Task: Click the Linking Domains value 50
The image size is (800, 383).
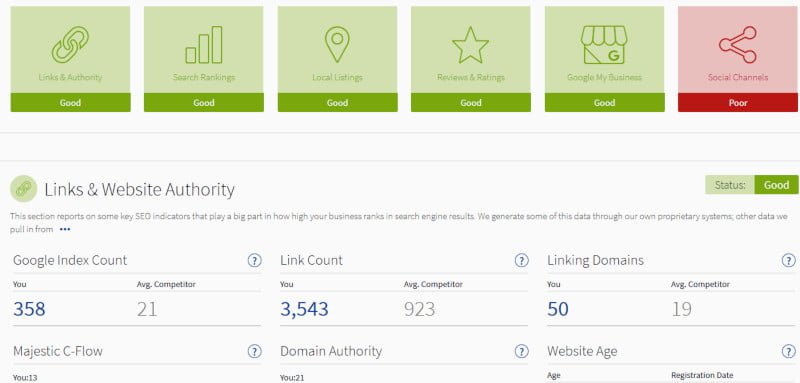Action: (x=558, y=309)
